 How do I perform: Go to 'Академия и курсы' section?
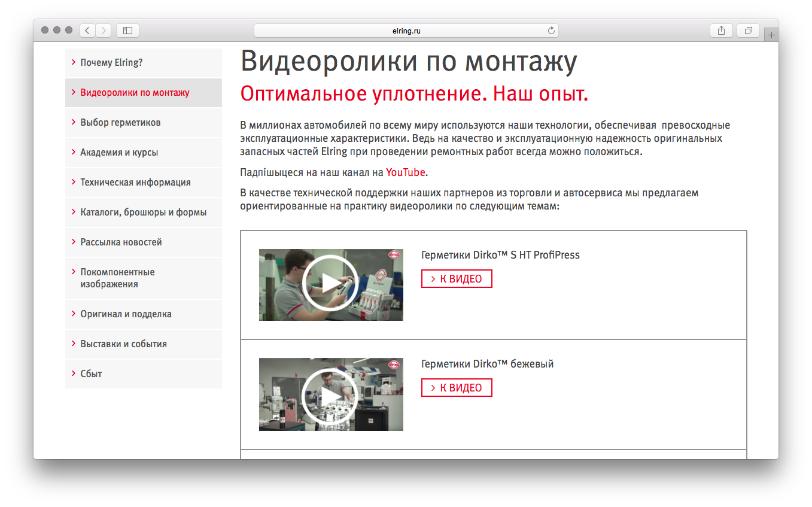pyautogui.click(x=144, y=153)
